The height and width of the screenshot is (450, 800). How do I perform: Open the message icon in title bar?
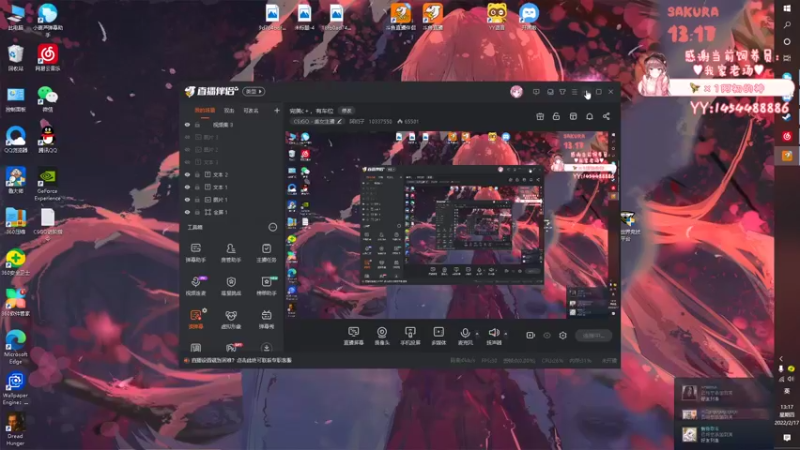click(x=536, y=92)
